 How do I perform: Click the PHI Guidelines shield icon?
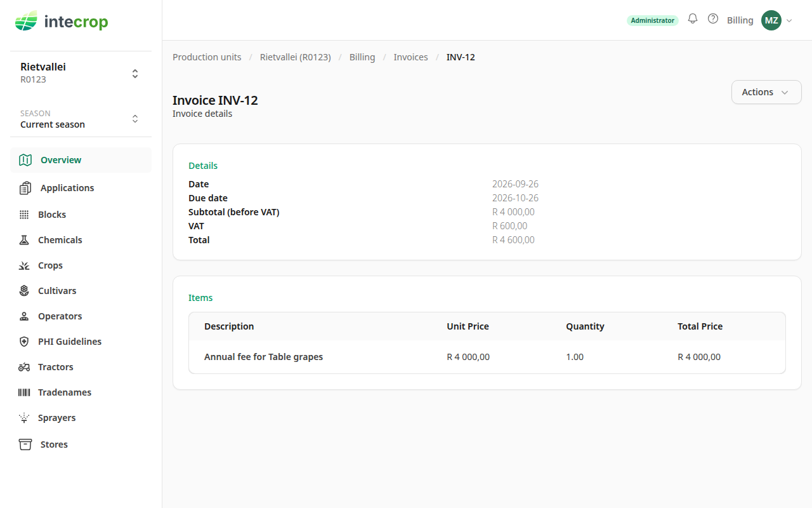click(x=24, y=342)
